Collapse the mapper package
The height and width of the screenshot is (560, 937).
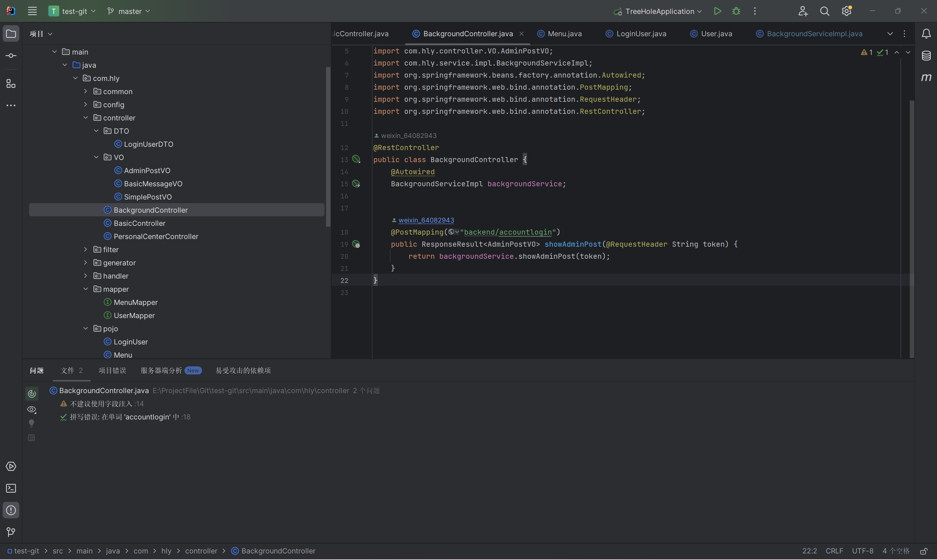[86, 289]
